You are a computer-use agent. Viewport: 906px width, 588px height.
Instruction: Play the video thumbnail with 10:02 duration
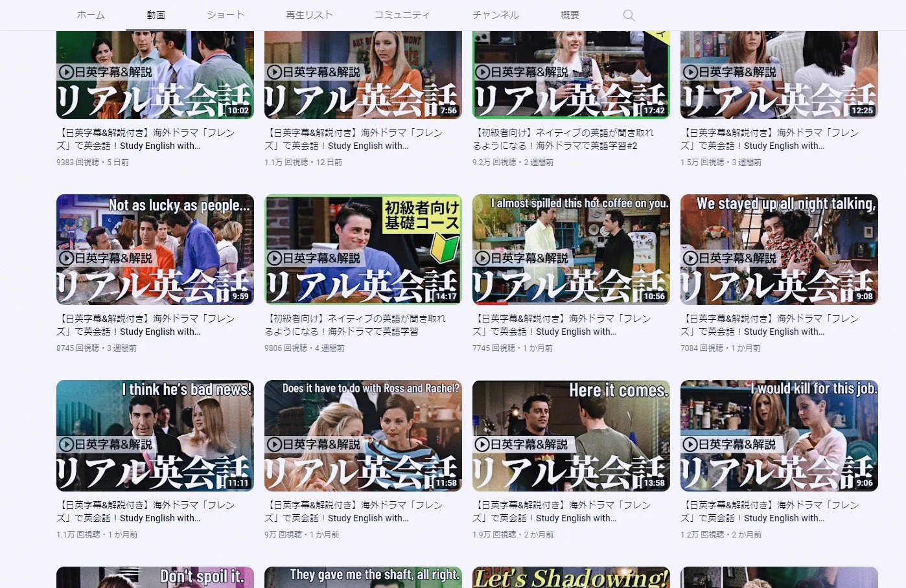coord(155,75)
